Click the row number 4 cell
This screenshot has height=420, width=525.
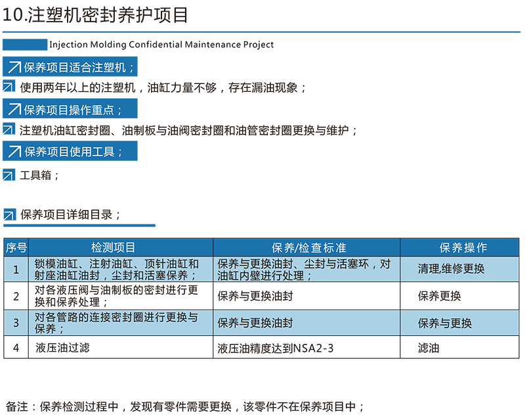pyautogui.click(x=16, y=348)
